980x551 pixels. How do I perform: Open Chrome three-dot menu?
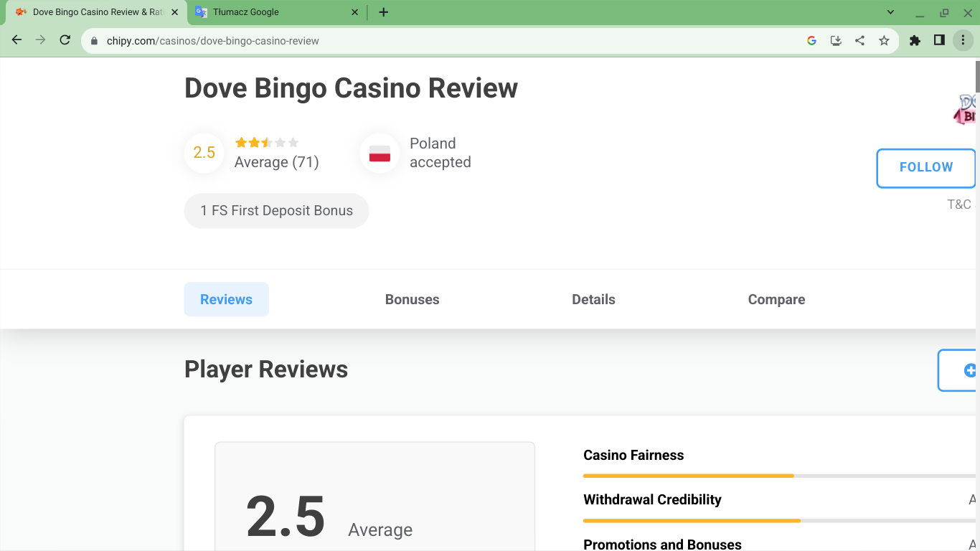click(x=963, y=41)
